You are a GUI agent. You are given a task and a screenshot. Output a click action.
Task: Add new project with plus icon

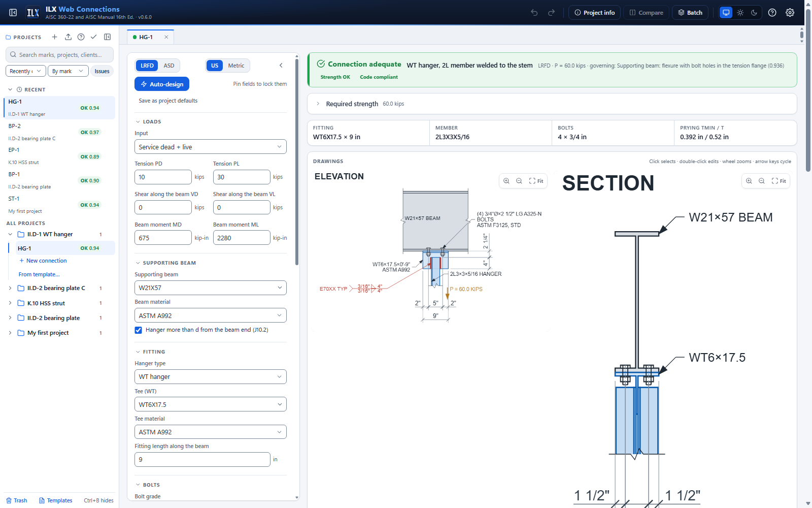tap(55, 37)
